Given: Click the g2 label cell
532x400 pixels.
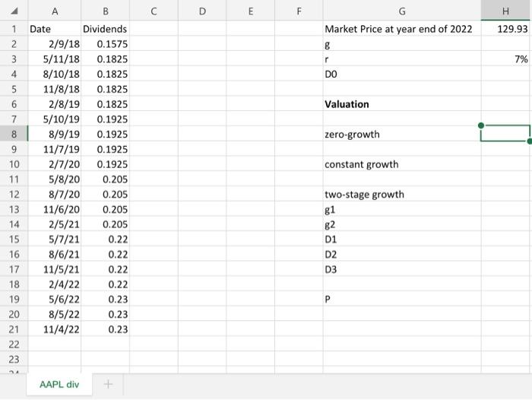Looking at the screenshot, I should tap(402, 224).
